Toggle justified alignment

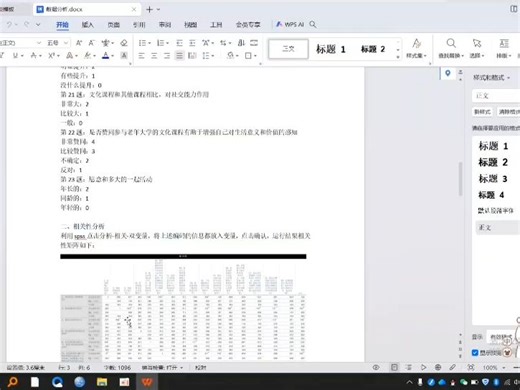tap(179, 56)
